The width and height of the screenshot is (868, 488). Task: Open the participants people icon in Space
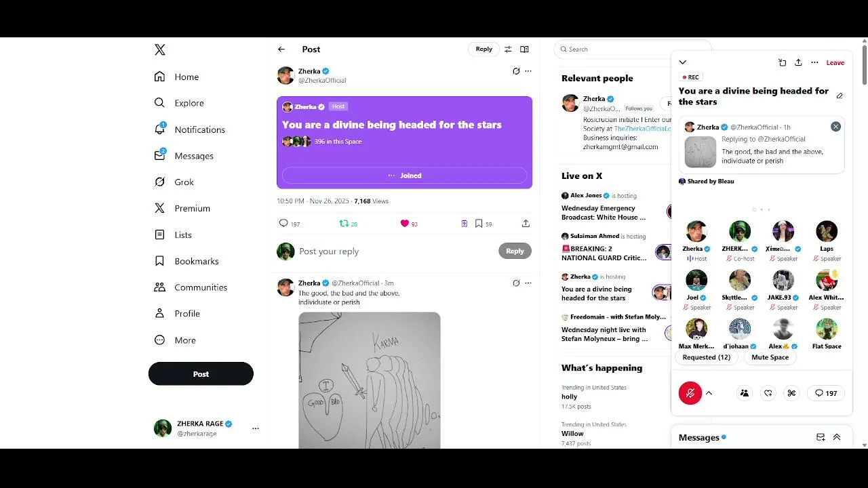(x=745, y=393)
